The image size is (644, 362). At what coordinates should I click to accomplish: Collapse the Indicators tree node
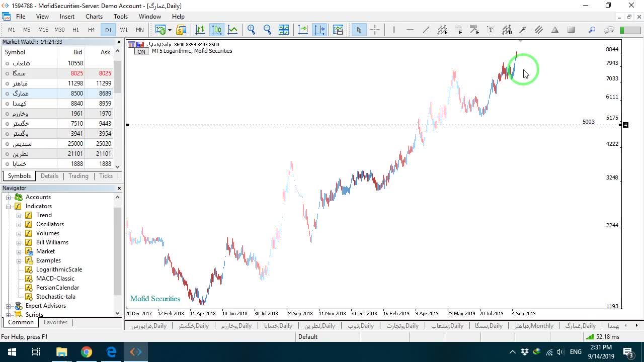tap(9, 206)
